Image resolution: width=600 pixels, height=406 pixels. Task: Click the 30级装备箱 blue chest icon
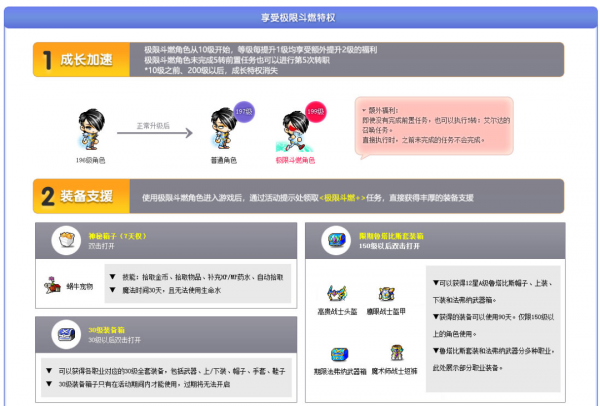(x=66, y=334)
